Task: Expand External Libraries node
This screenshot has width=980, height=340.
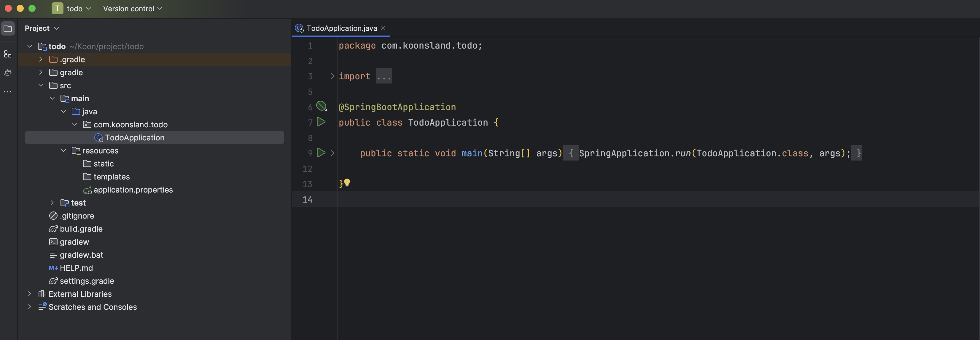Action: tap(29, 294)
